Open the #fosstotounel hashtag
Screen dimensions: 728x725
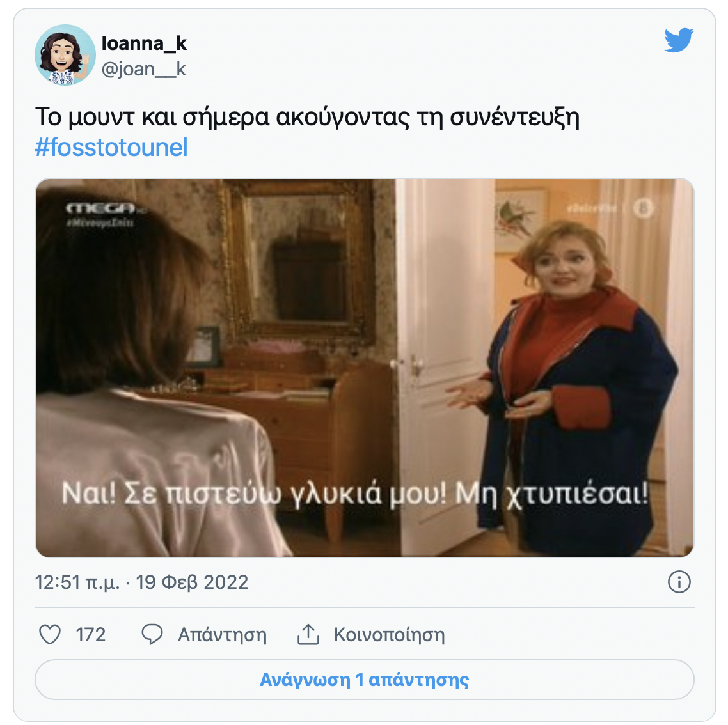pyautogui.click(x=111, y=148)
